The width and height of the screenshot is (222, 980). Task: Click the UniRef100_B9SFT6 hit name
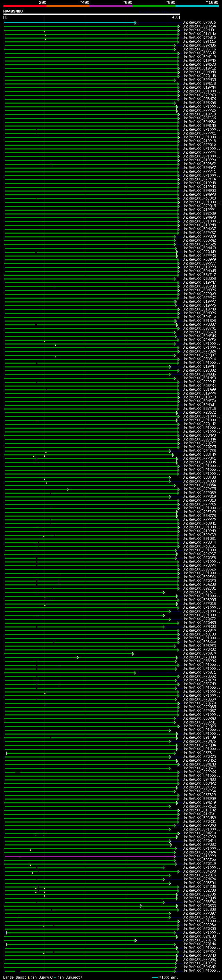point(199,49)
